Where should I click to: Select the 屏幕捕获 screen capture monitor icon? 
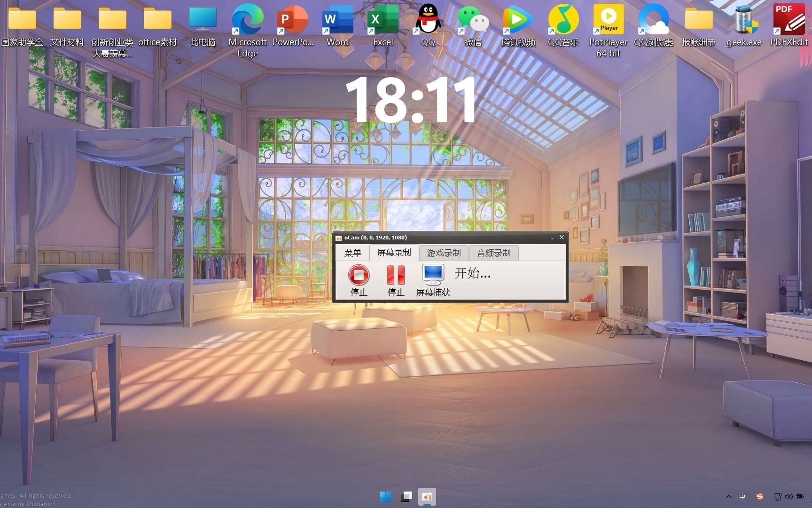coord(432,275)
